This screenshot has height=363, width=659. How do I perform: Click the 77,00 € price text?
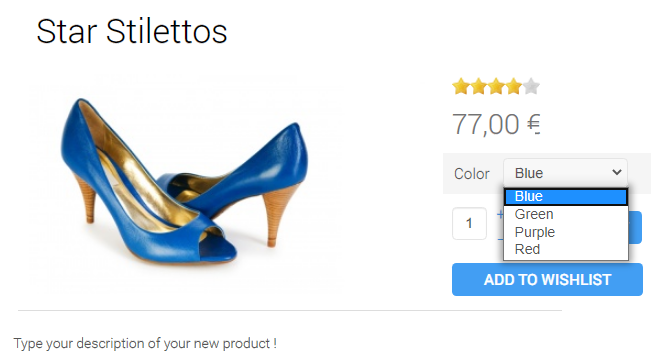496,124
